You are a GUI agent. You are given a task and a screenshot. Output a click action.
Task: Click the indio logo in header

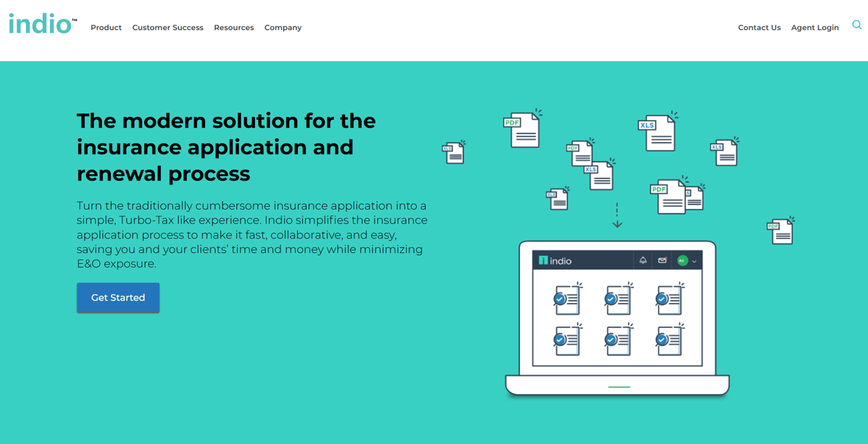43,24
